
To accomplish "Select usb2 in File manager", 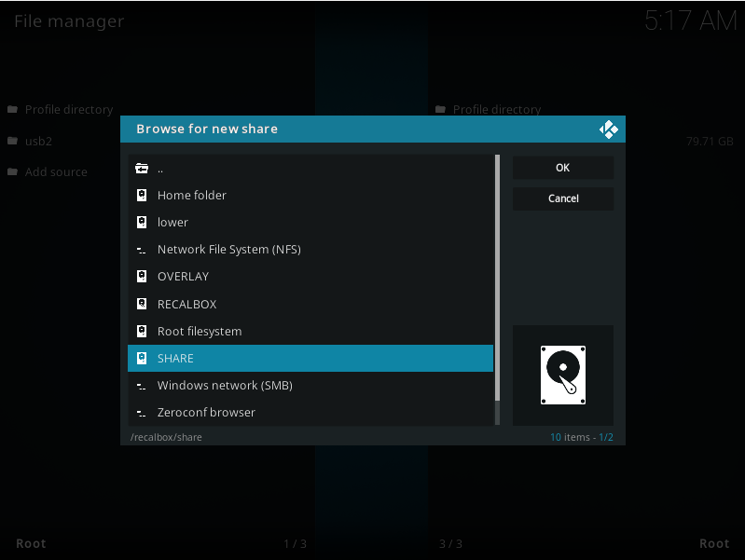I will 38,141.
